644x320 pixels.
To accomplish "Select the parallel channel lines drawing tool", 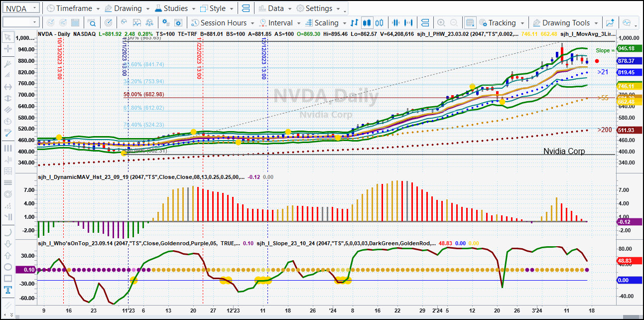I will click(7, 110).
